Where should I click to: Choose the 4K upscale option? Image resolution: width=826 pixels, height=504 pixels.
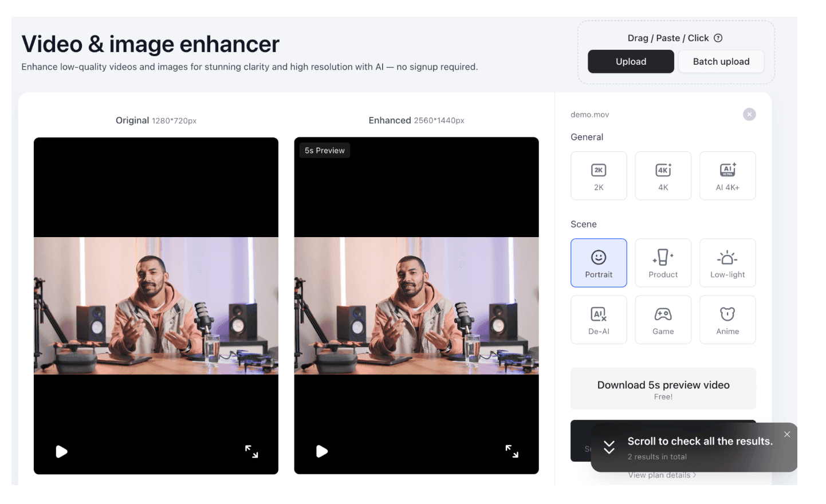point(663,176)
